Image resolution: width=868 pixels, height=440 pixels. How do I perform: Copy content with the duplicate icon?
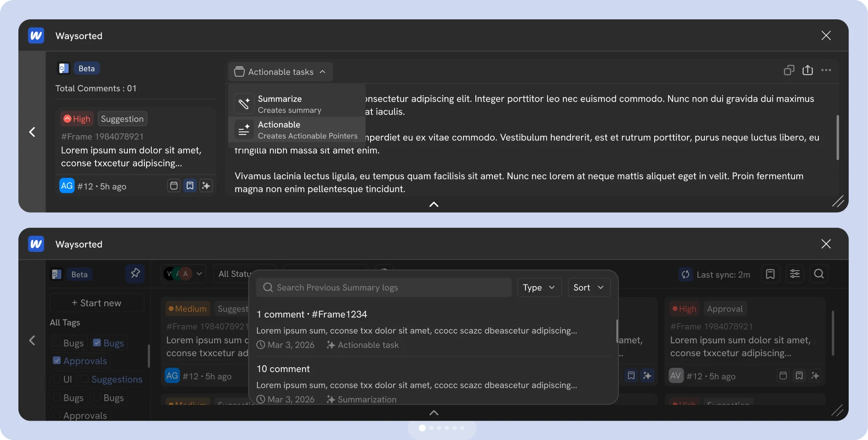pyautogui.click(x=789, y=70)
